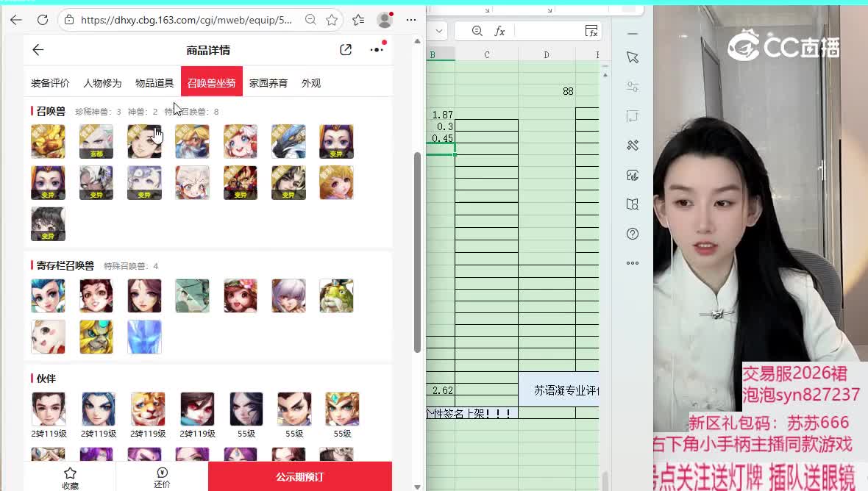Viewport: 868px width, 491px height.
Task: Open the help question mark icon
Action: [633, 234]
